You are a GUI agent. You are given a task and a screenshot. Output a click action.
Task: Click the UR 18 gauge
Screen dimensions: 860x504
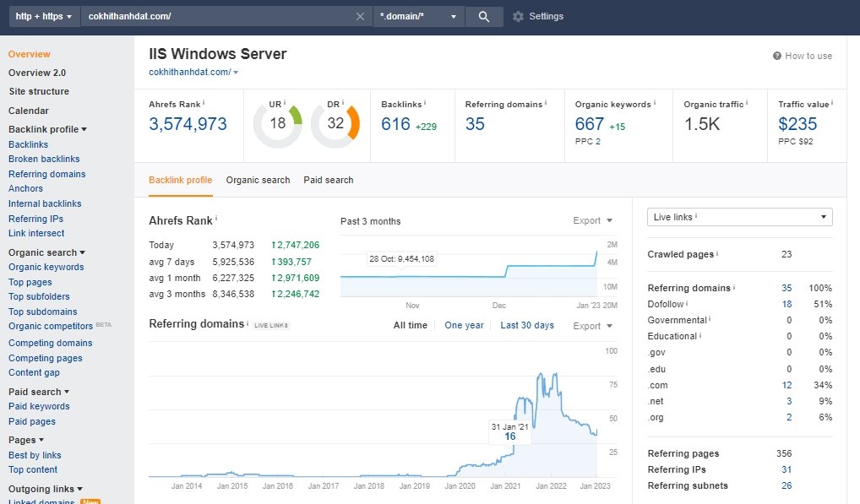point(278,124)
